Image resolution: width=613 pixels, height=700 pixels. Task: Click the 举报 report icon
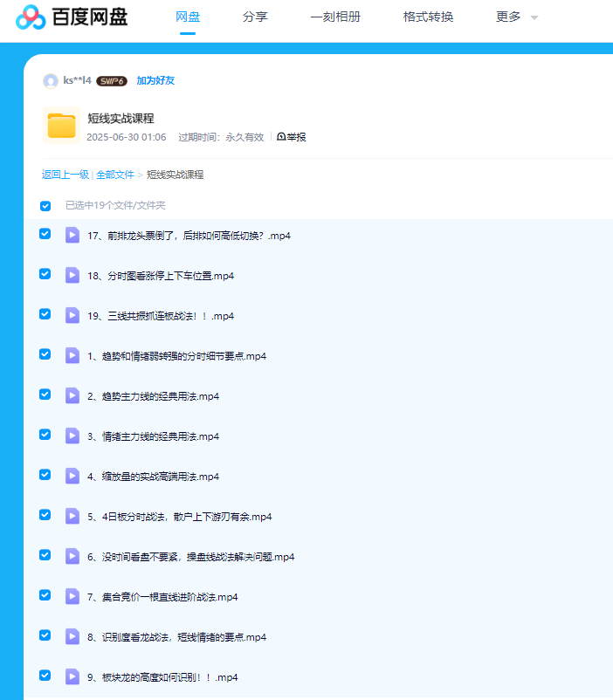pos(281,137)
